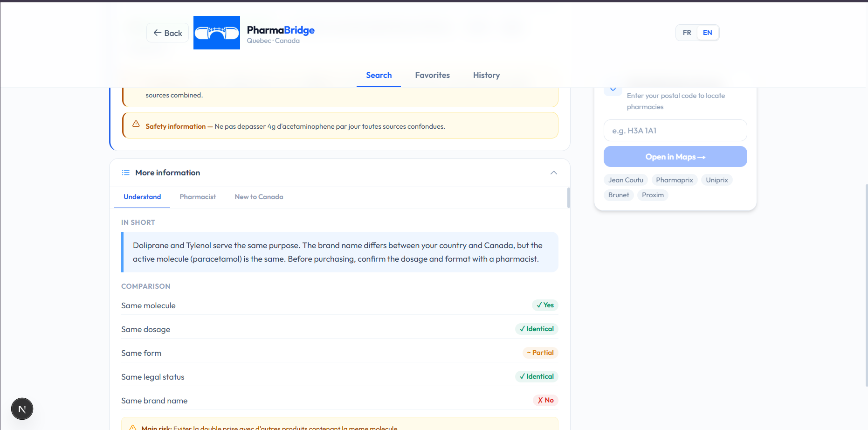The height and width of the screenshot is (430, 868).
Task: Click the Doliprane and Tylenol summary paragraph
Action: (338, 252)
